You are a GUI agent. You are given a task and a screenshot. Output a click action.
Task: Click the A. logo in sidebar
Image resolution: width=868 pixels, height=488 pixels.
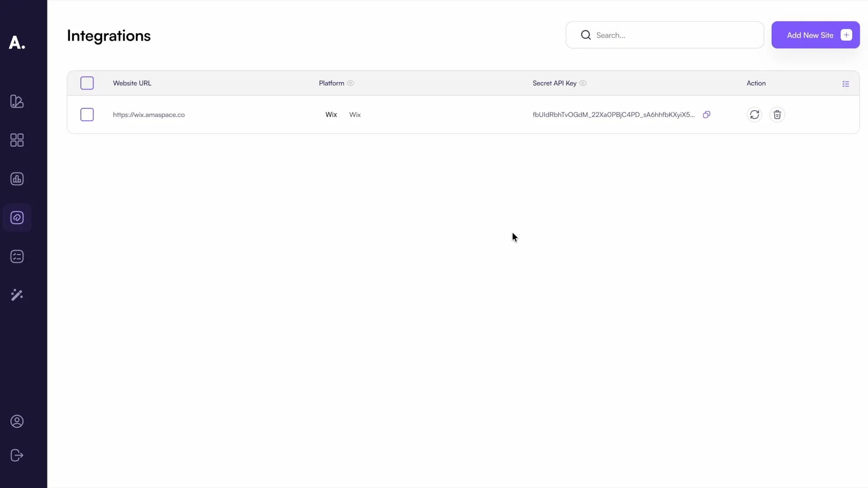17,42
